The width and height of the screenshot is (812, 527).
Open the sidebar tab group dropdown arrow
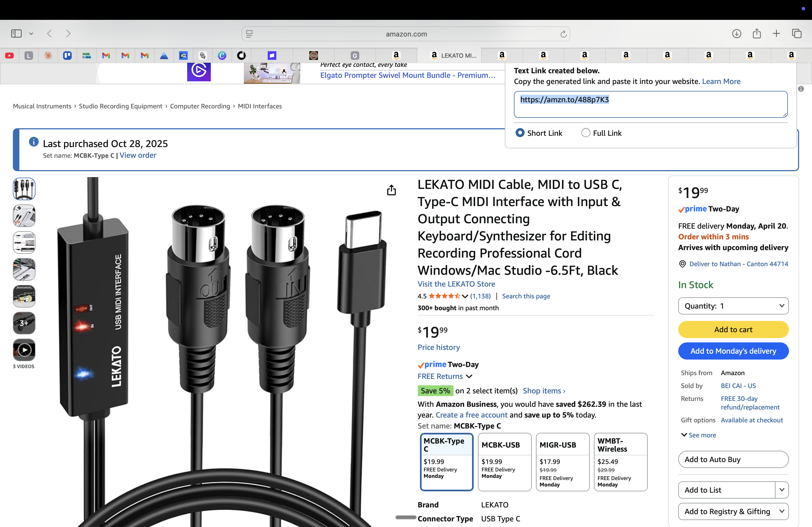[x=31, y=33]
